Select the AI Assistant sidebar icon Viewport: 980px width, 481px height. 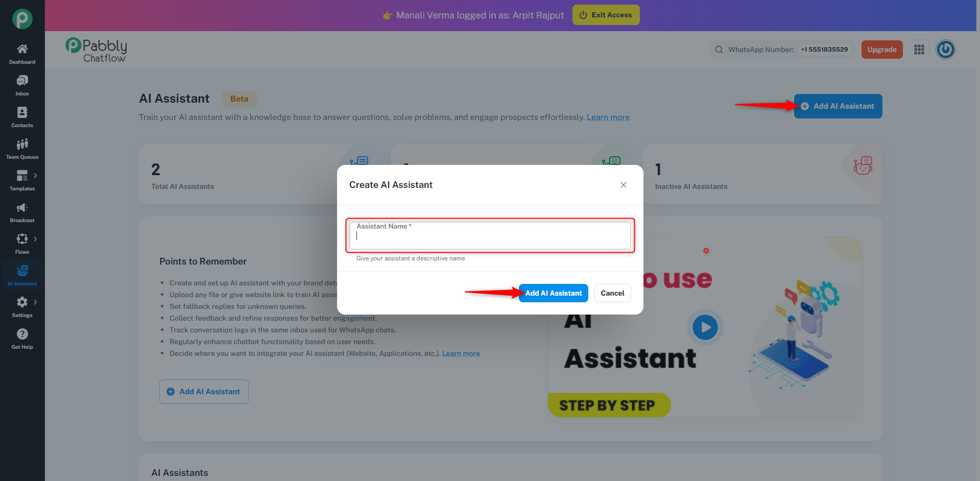click(x=22, y=271)
